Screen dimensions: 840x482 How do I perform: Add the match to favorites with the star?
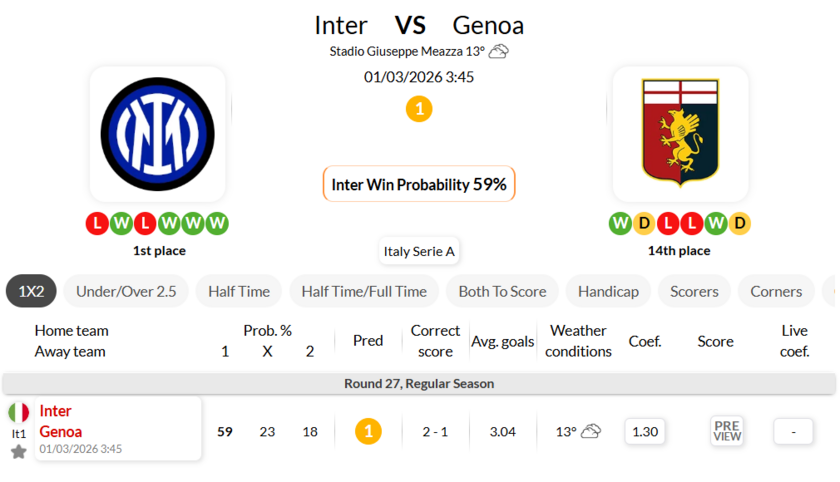pyautogui.click(x=18, y=452)
